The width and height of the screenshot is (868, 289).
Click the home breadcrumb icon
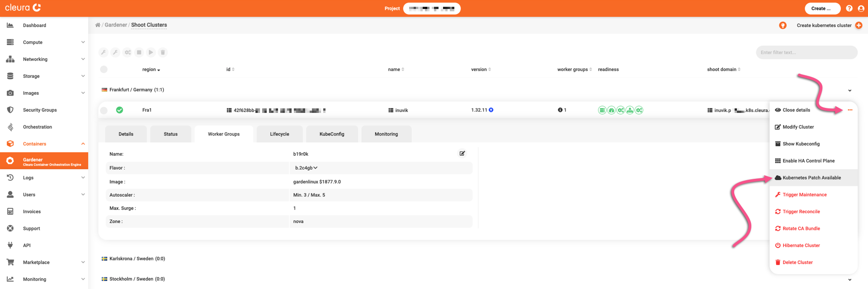click(98, 25)
